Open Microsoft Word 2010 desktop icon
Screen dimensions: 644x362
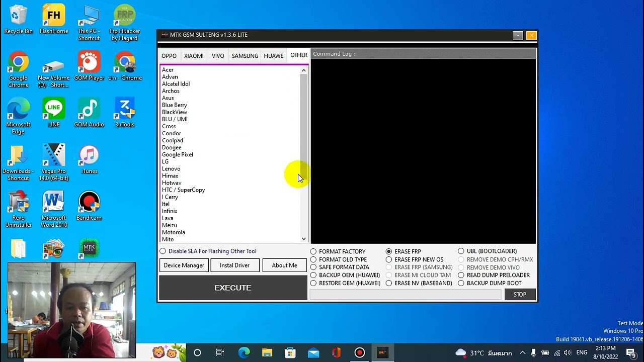[x=54, y=210]
